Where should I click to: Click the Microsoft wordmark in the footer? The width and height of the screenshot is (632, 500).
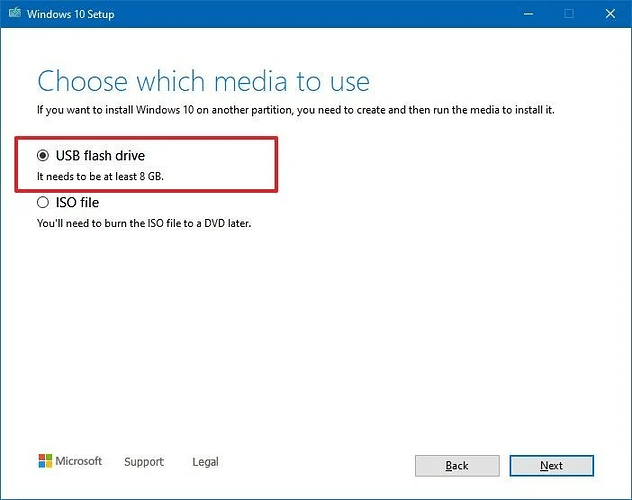[x=79, y=461]
